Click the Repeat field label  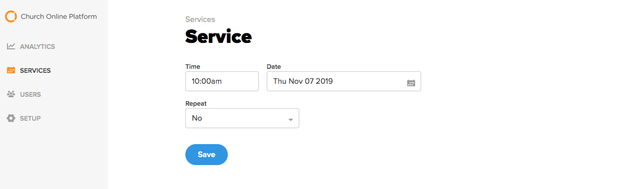[196, 104]
